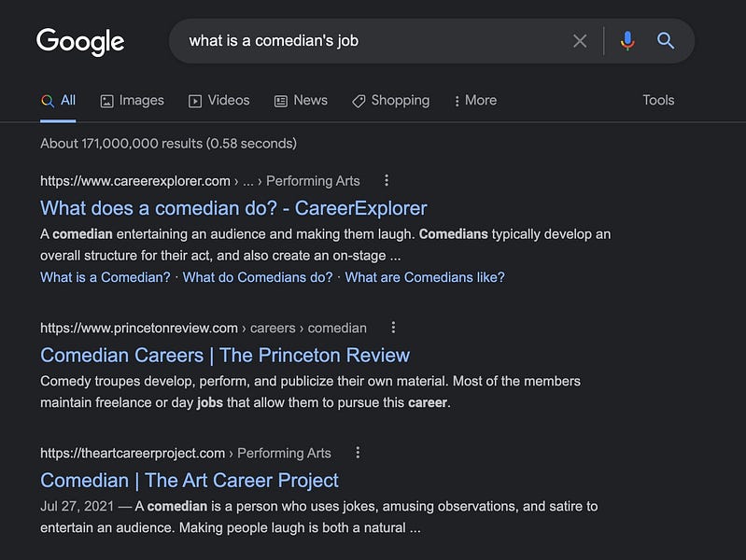This screenshot has height=560, width=746.
Task: Open "Comedian Careers | The Princeton Review" result
Action: (x=225, y=356)
